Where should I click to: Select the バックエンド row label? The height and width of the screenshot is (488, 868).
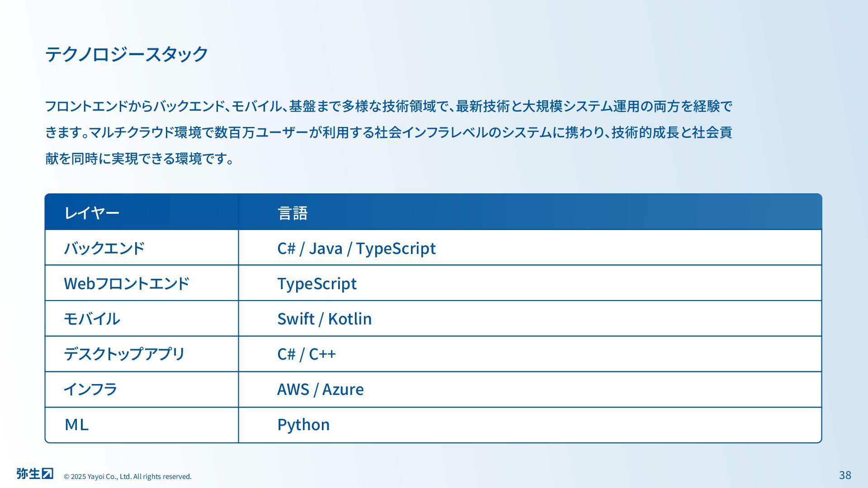pos(104,248)
